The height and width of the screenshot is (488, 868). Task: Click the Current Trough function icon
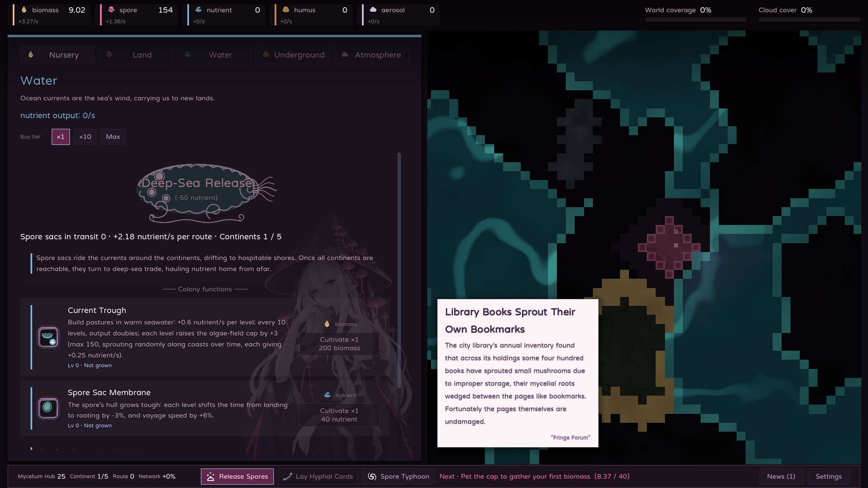point(48,337)
